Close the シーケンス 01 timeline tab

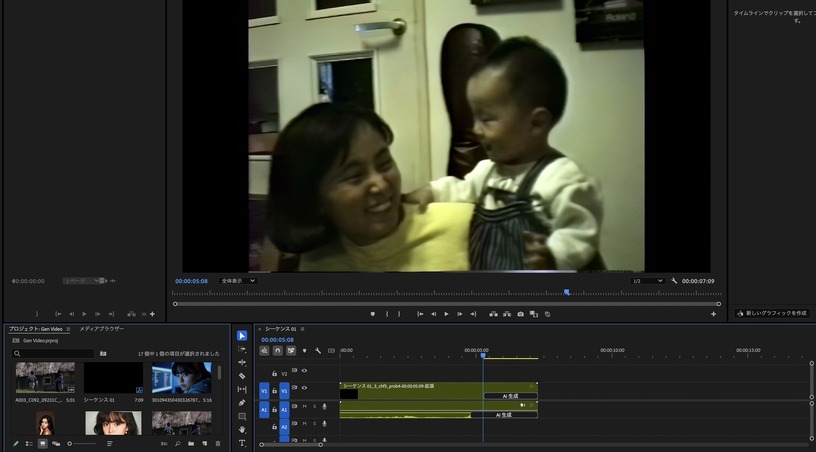click(260, 329)
